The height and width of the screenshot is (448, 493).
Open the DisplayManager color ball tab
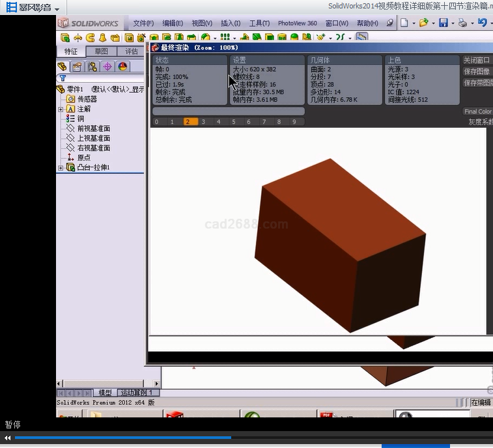tap(122, 66)
